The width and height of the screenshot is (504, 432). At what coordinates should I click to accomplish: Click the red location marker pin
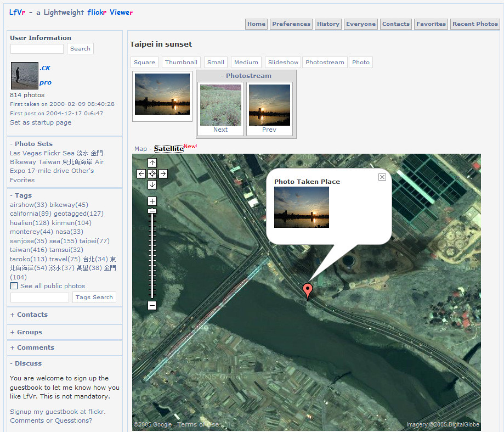point(308,291)
